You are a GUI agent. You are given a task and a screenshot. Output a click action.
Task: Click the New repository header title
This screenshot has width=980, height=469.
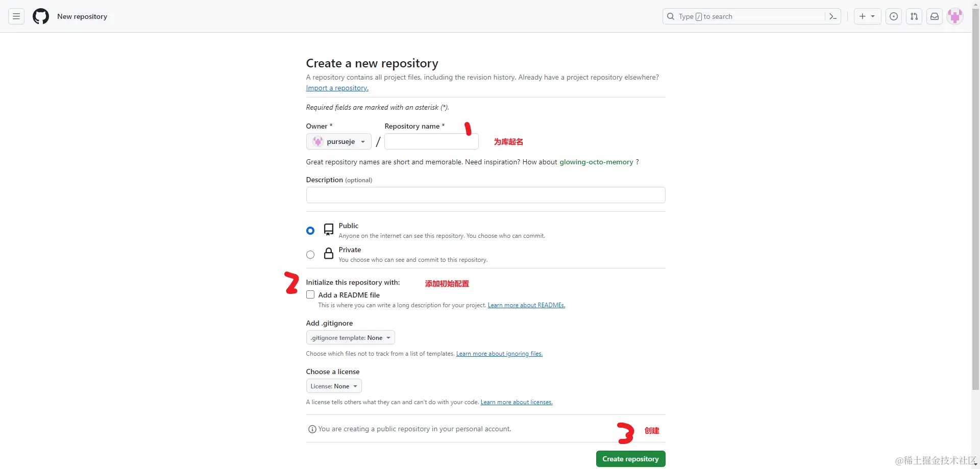pyautogui.click(x=82, y=16)
